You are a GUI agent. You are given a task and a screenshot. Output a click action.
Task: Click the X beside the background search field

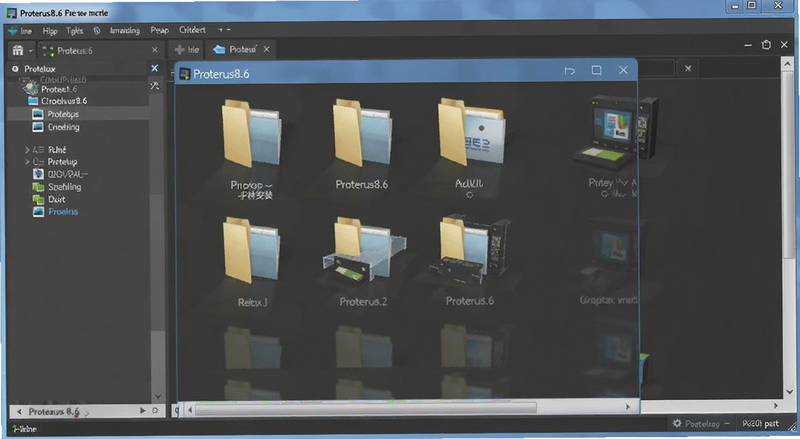[688, 68]
